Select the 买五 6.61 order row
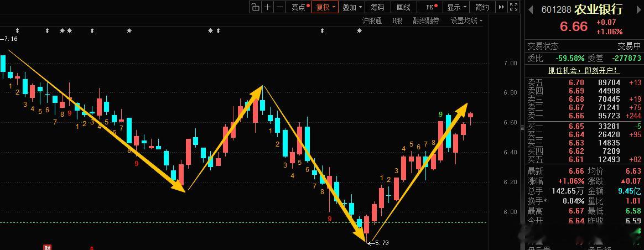 click(x=584, y=159)
